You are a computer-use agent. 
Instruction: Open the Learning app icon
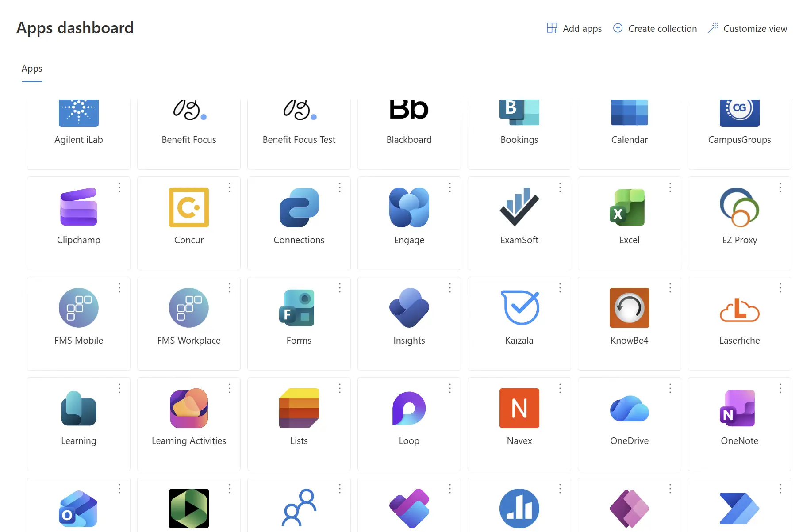point(79,408)
